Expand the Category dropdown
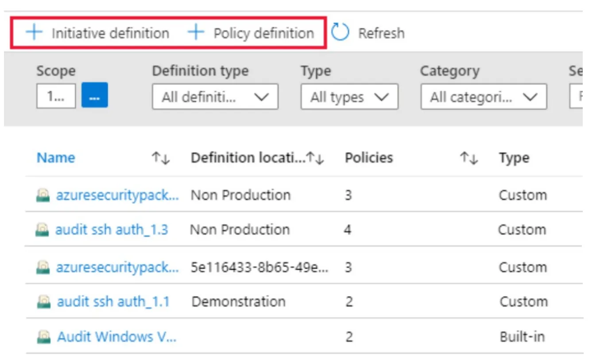600x364 pixels. [484, 97]
